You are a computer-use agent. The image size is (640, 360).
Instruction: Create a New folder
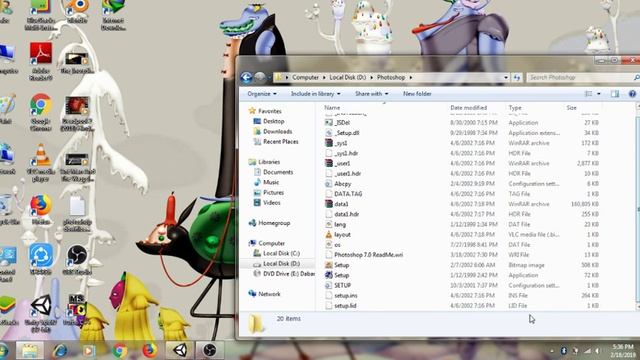(417, 94)
